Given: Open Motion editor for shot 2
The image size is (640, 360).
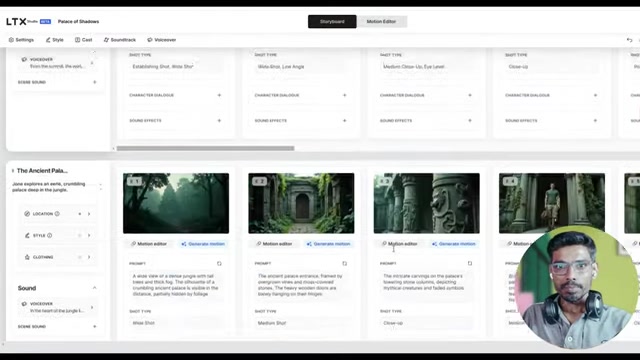Looking at the screenshot, I should point(274,244).
